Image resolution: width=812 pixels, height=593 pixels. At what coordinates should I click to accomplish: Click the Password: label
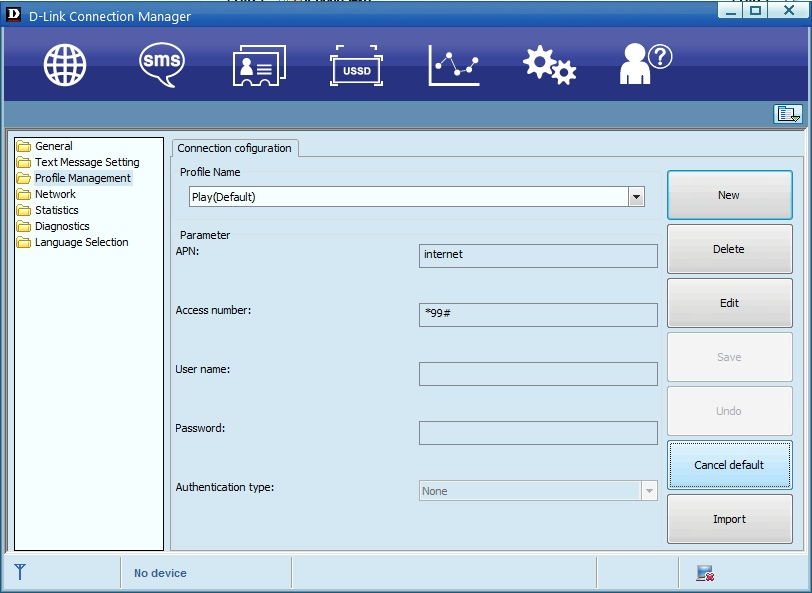click(200, 428)
